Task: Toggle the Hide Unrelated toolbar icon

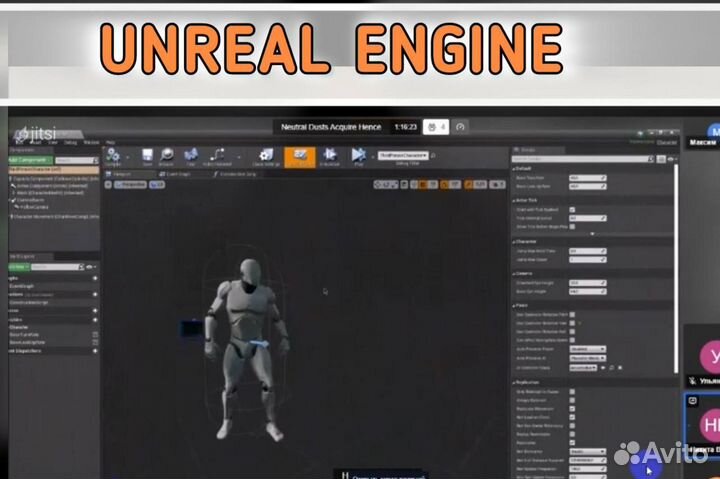Action: (x=218, y=156)
